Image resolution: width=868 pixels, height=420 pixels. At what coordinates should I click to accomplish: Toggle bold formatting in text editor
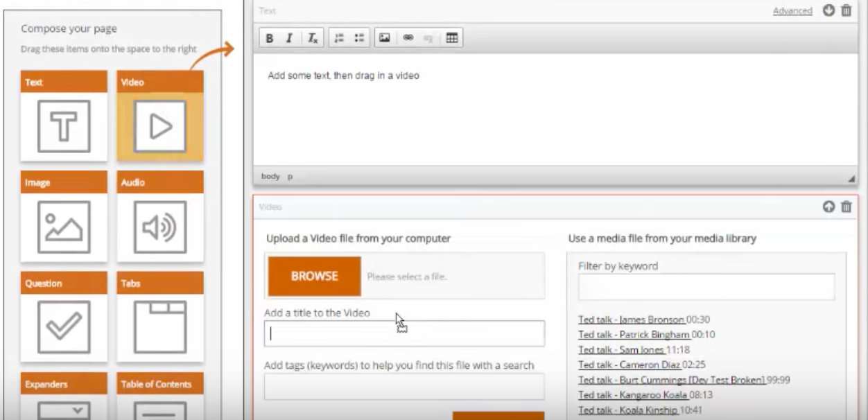point(270,39)
